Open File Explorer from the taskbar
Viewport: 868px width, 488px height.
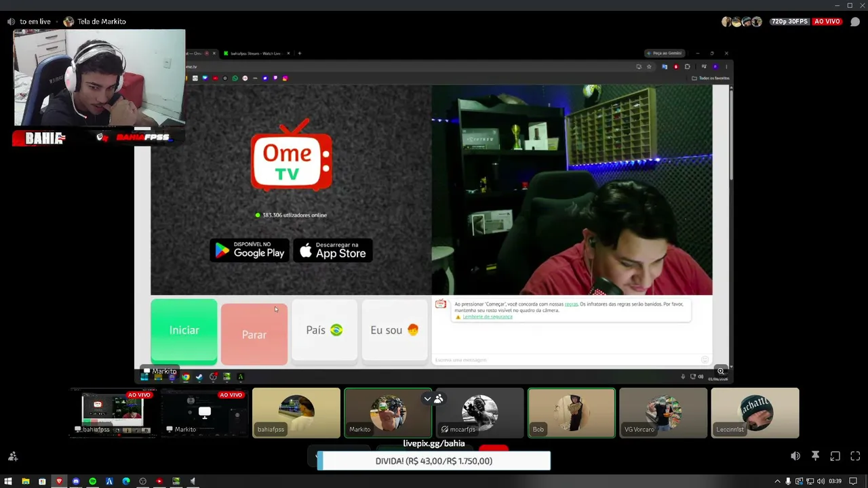25,481
